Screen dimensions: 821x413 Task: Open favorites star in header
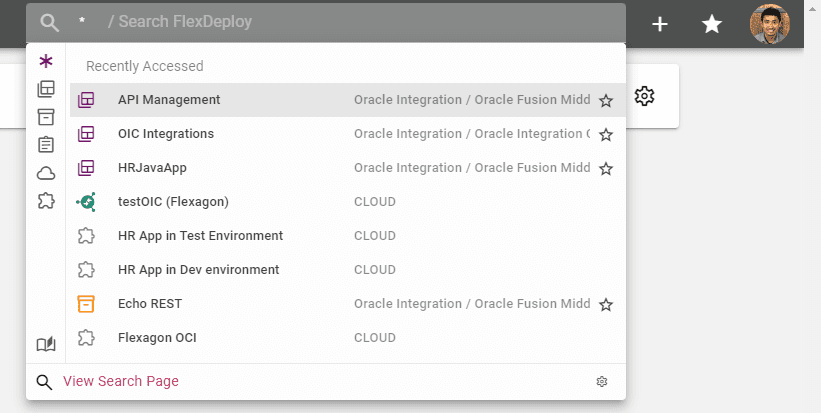pos(712,24)
